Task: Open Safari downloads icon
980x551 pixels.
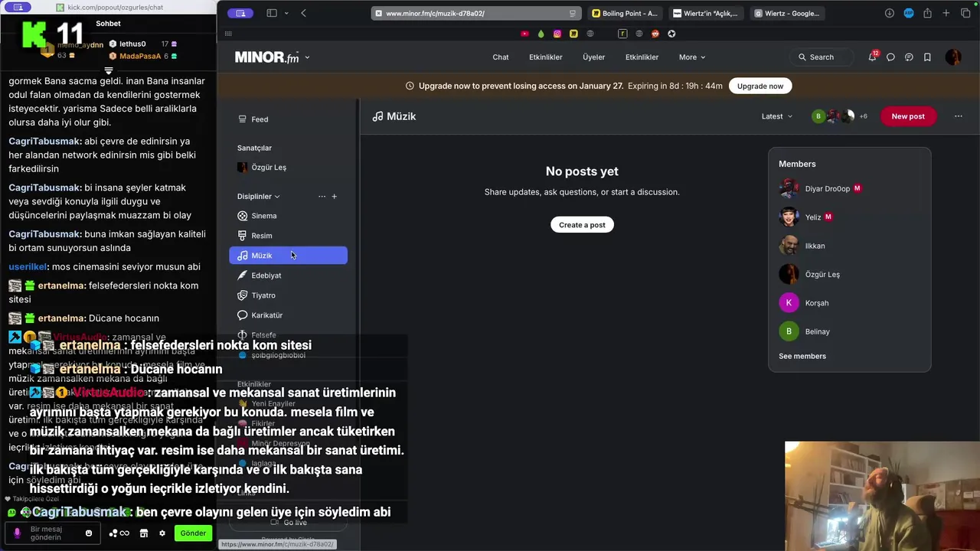Action: 889,13
